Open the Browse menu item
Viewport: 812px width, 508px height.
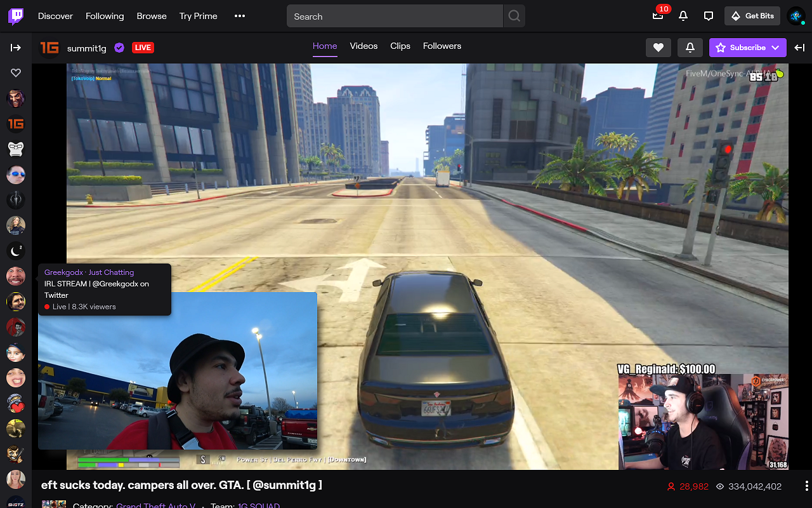(151, 16)
